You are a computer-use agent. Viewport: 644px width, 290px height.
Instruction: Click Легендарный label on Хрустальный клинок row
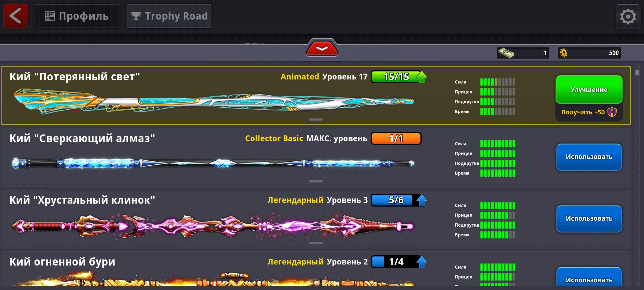[295, 200]
